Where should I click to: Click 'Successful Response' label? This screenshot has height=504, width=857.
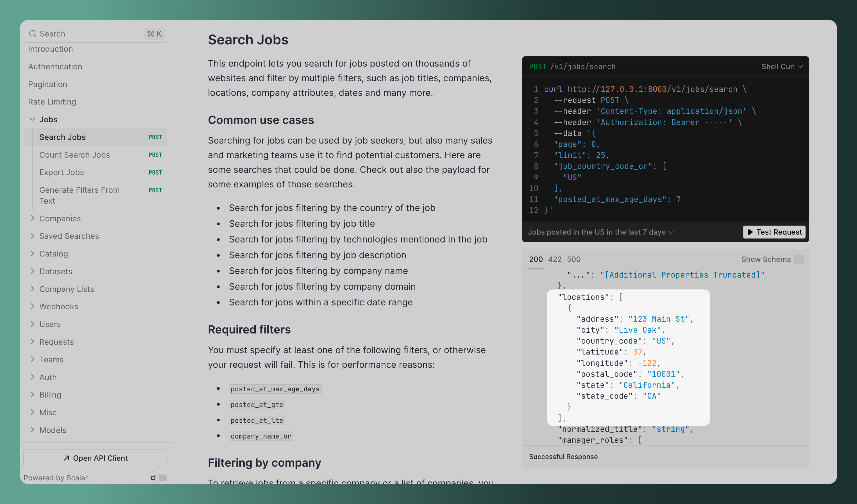coord(563,457)
